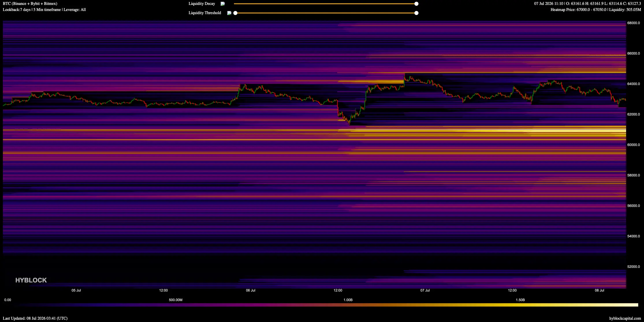Click the Liquidity Threshold info icon
Image resolution: width=644 pixels, height=322 pixels.
229,13
